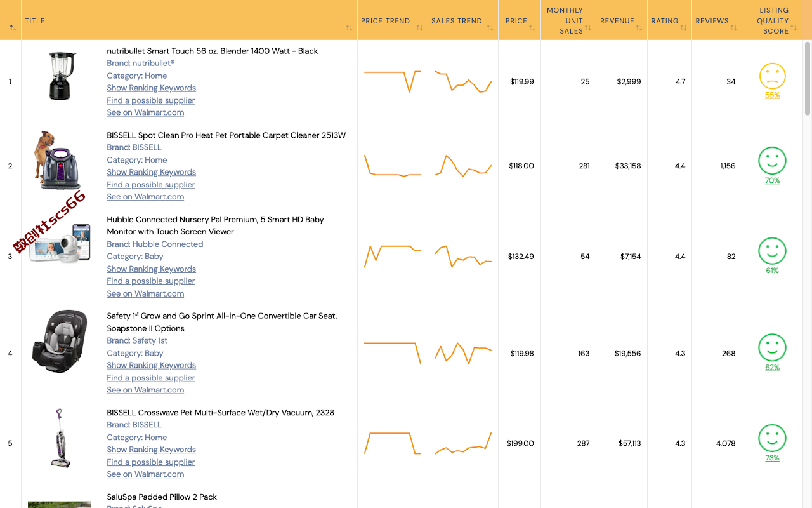
Task: Show Ranking Keywords for Safety 1st car seat
Action: click(151, 365)
